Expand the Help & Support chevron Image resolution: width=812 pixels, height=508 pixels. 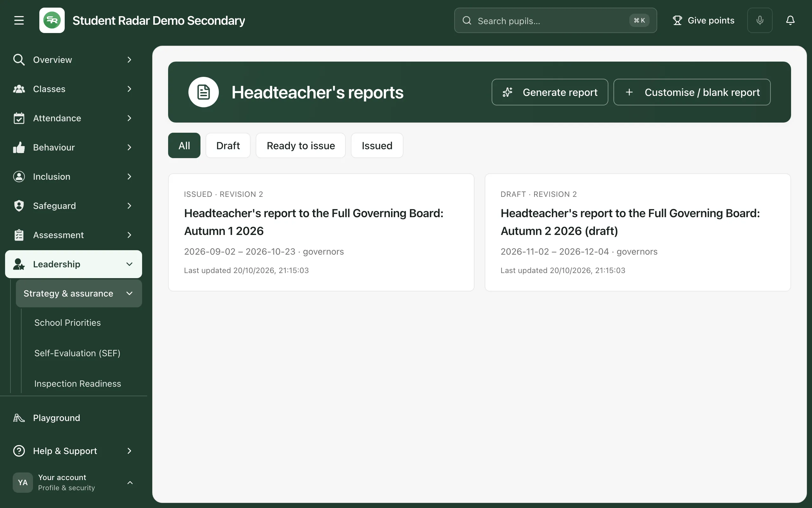coord(129,451)
